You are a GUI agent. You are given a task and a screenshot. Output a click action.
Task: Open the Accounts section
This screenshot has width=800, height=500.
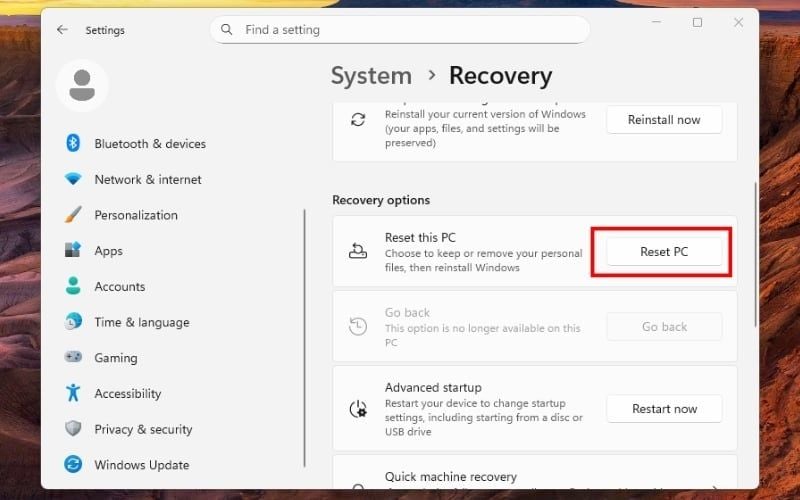tap(119, 287)
